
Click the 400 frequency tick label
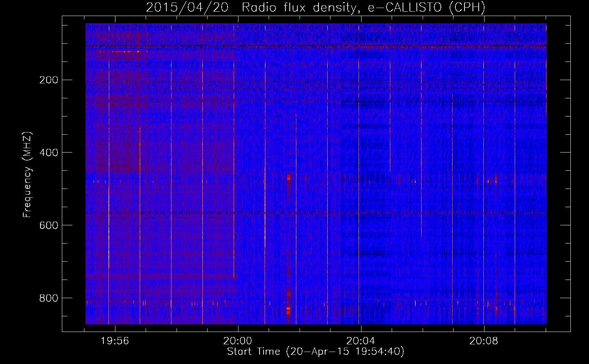49,153
